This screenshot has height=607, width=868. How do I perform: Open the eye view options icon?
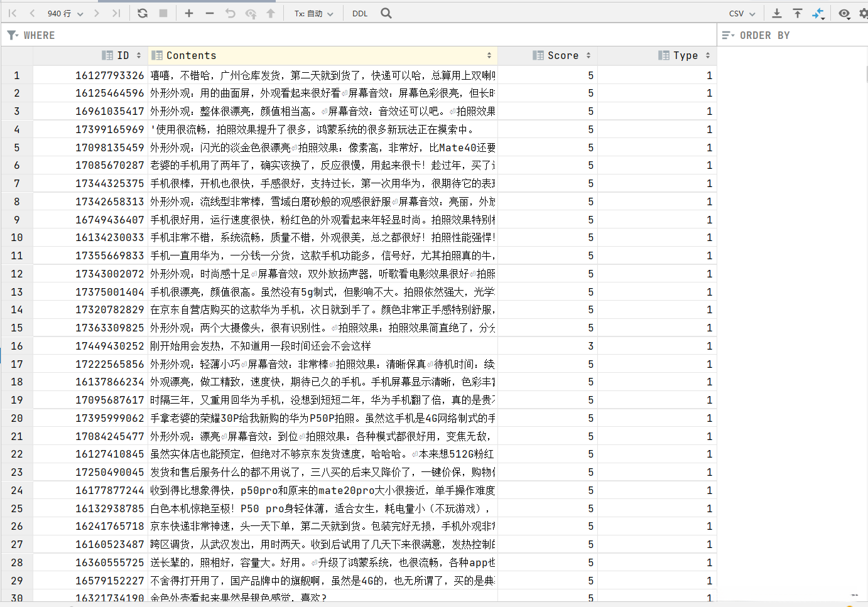pyautogui.click(x=844, y=13)
